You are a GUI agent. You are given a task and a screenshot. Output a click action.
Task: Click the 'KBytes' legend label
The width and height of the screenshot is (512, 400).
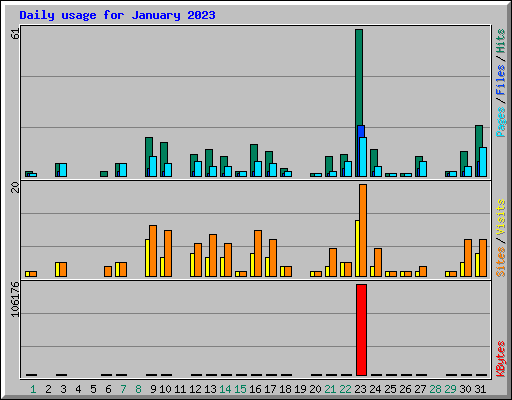coord(500,359)
